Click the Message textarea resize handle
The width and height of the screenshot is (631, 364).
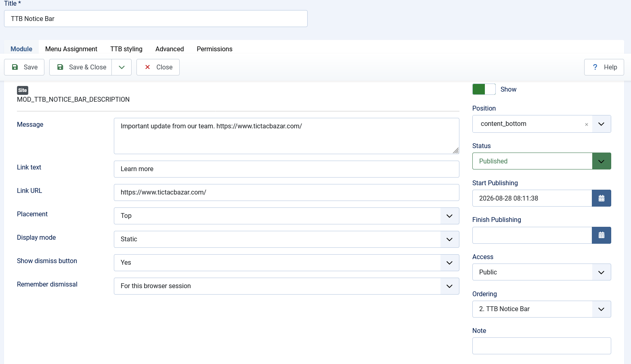[456, 151]
